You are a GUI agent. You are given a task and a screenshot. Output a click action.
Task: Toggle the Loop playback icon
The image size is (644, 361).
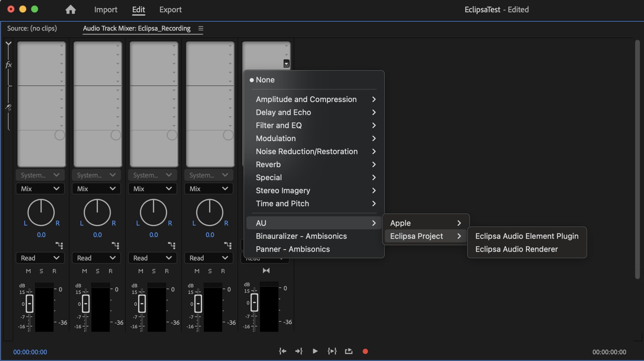click(x=348, y=351)
